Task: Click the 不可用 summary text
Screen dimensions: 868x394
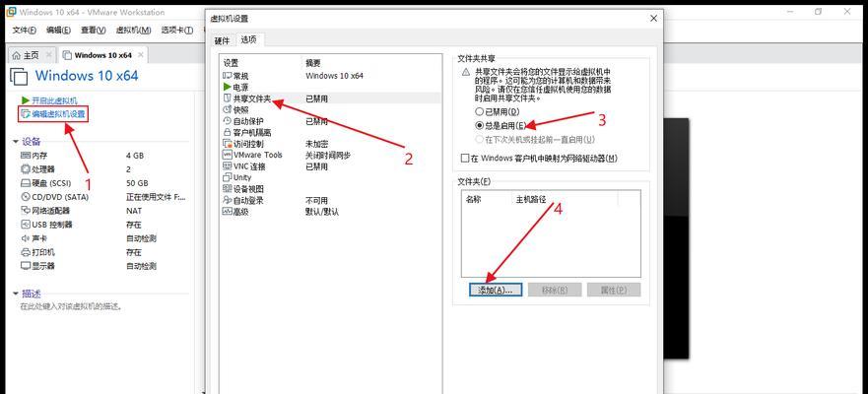Action: pyautogui.click(x=316, y=200)
